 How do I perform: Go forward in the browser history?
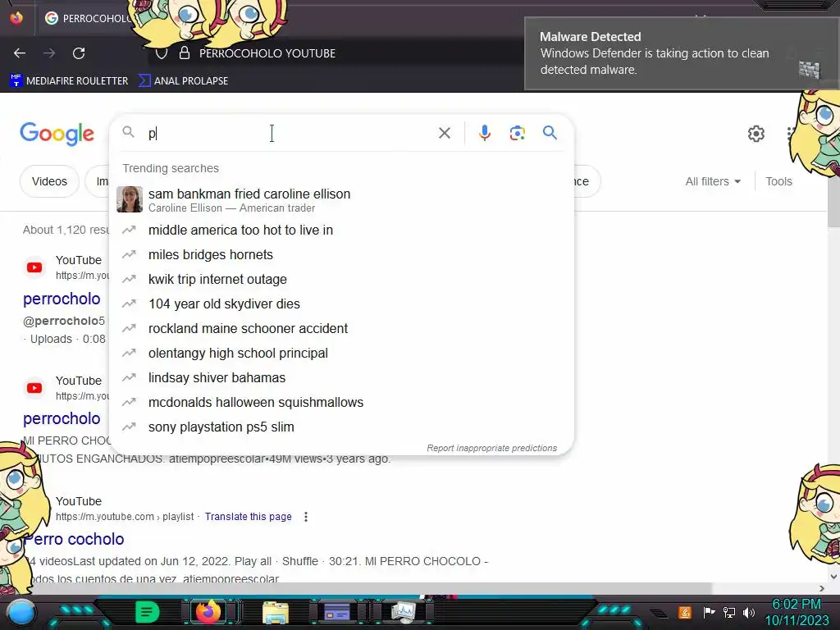click(x=49, y=53)
